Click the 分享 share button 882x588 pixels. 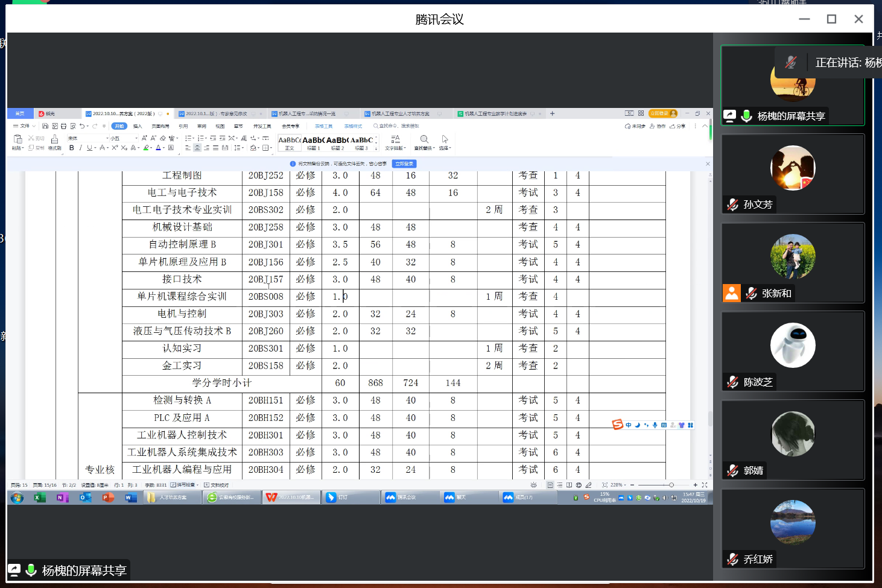[678, 126]
